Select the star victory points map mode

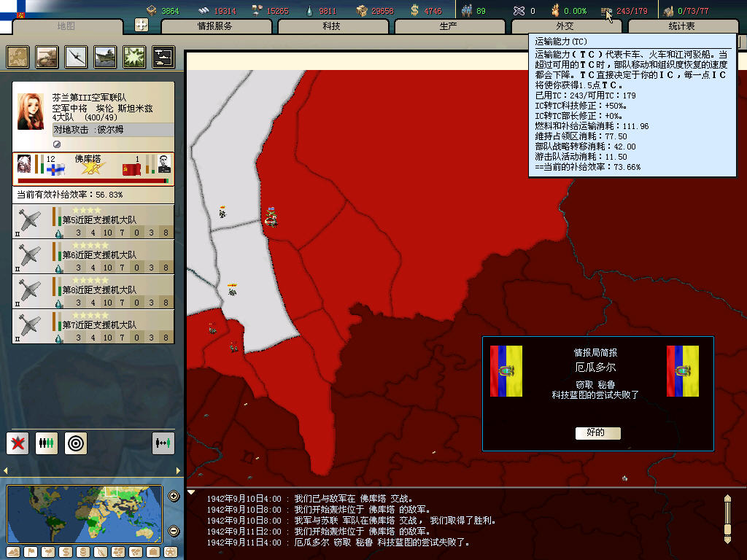pyautogui.click(x=171, y=553)
